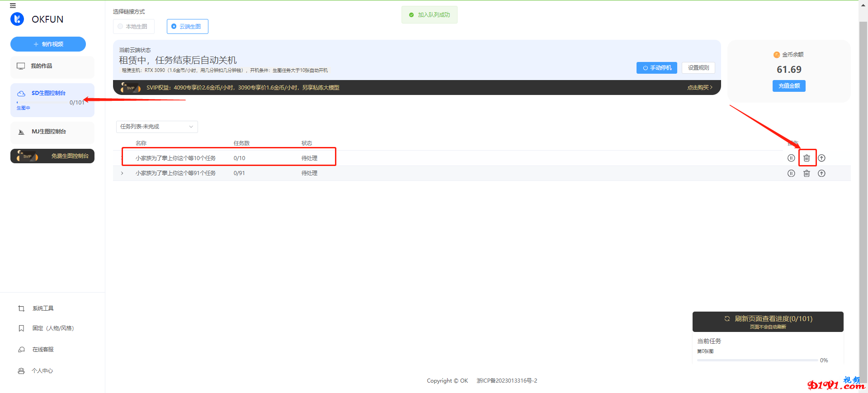Click the task name 小家族为了攀上你这个等91个任务
Screen dimensions: 868x393
(175, 173)
